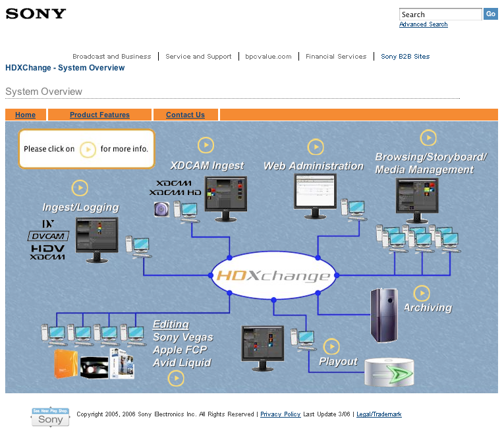Click the play icon above Archiving

tap(422, 293)
